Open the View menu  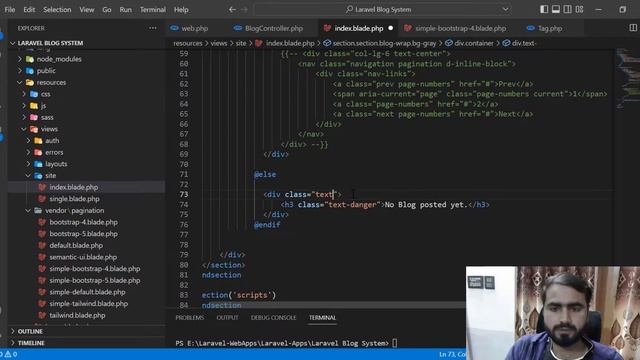click(x=87, y=9)
